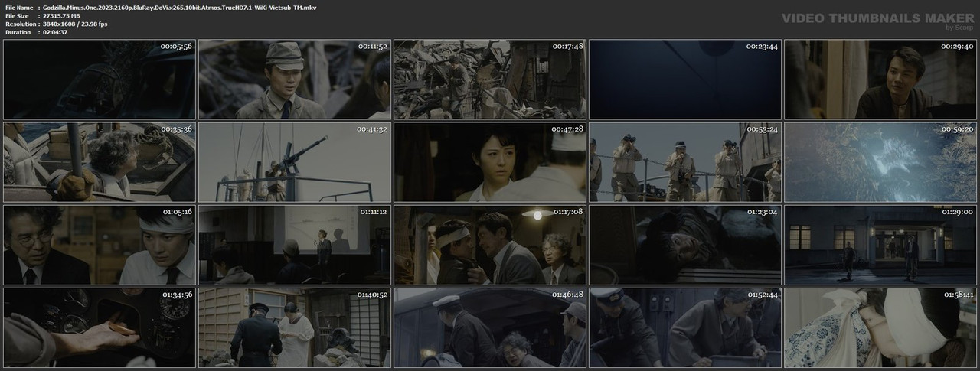The width and height of the screenshot is (980, 371).
Task: Choose the frame marked 01:46:48
Action: coord(489,327)
